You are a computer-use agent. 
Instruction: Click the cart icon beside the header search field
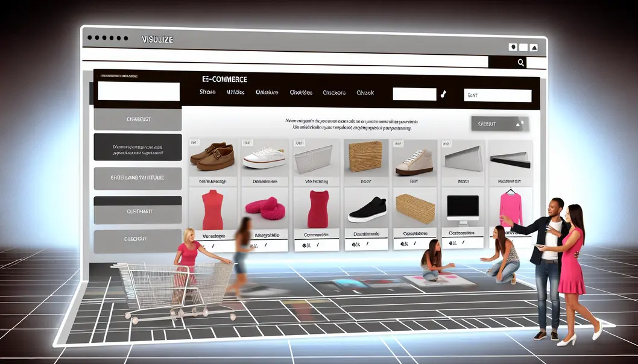[444, 94]
